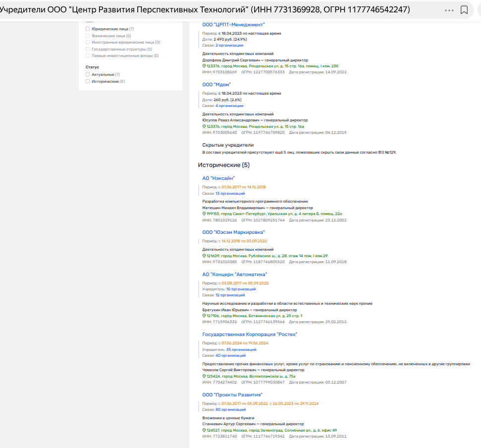Click the bookmark icon in top bar
Screen dimensions: 481x448
pos(464,10)
